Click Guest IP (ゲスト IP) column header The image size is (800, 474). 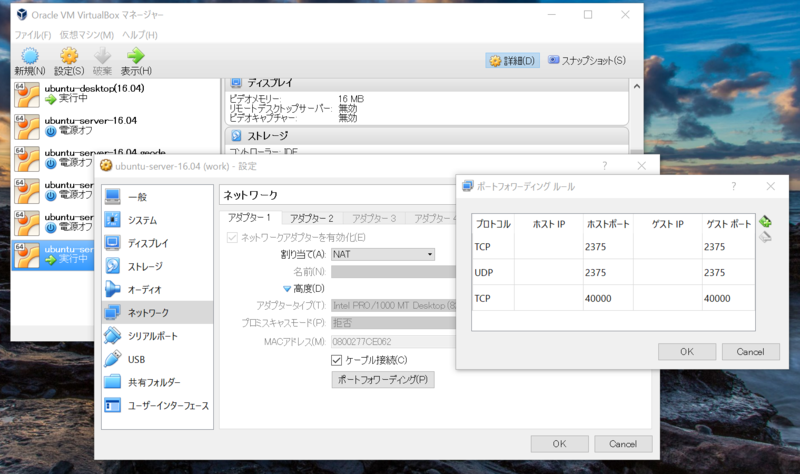click(x=667, y=224)
